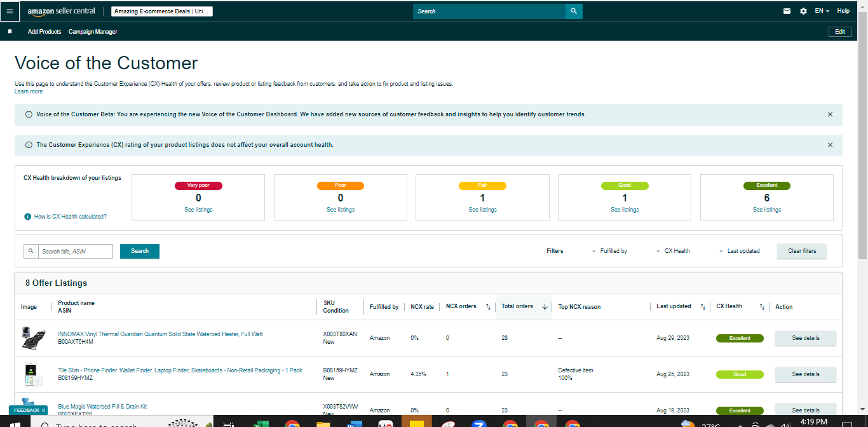See listings under Fair

click(x=483, y=210)
